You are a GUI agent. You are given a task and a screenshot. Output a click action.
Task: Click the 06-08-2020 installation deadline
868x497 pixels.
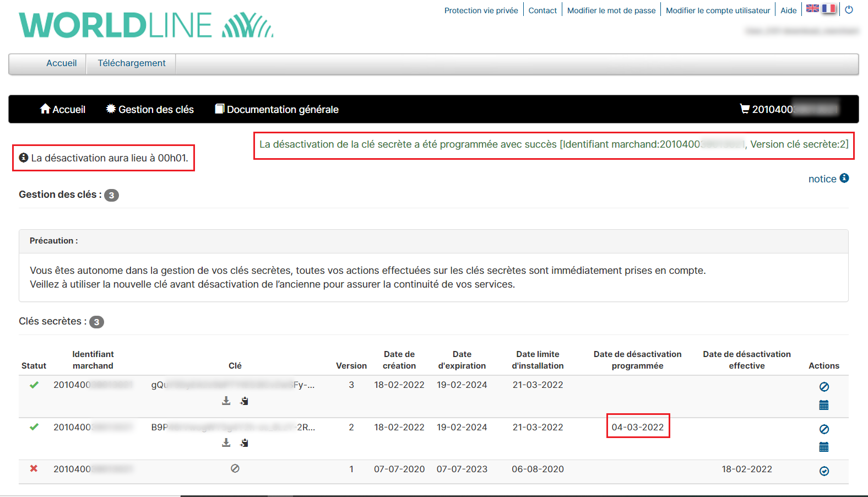pos(538,469)
